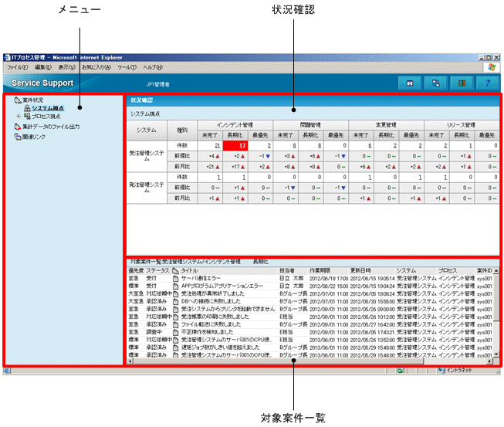
Task: Click the 関連リンク icon in menu
Action: click(x=18, y=137)
